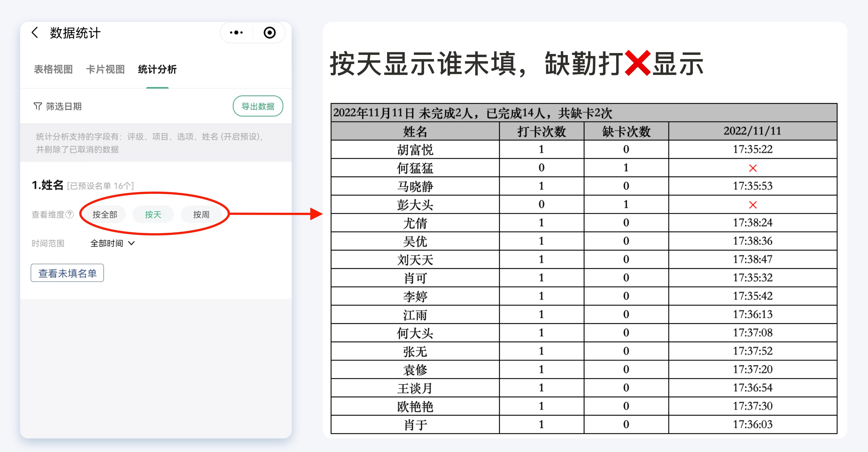Click 胡富悦's check-in time 17:35:22

[753, 149]
